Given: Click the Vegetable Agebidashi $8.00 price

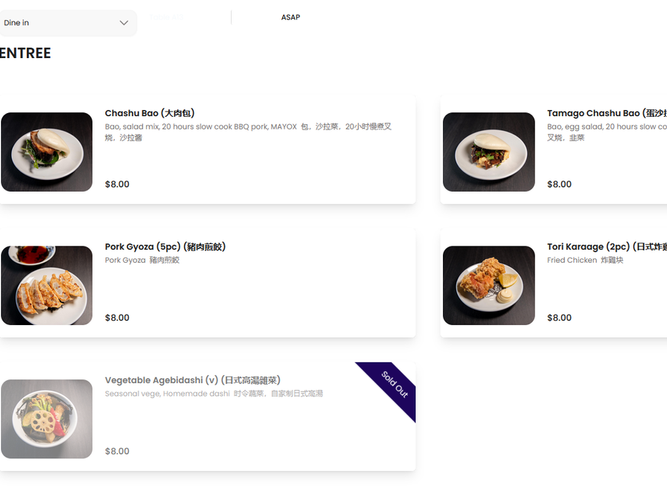Looking at the screenshot, I should pyautogui.click(x=117, y=451).
